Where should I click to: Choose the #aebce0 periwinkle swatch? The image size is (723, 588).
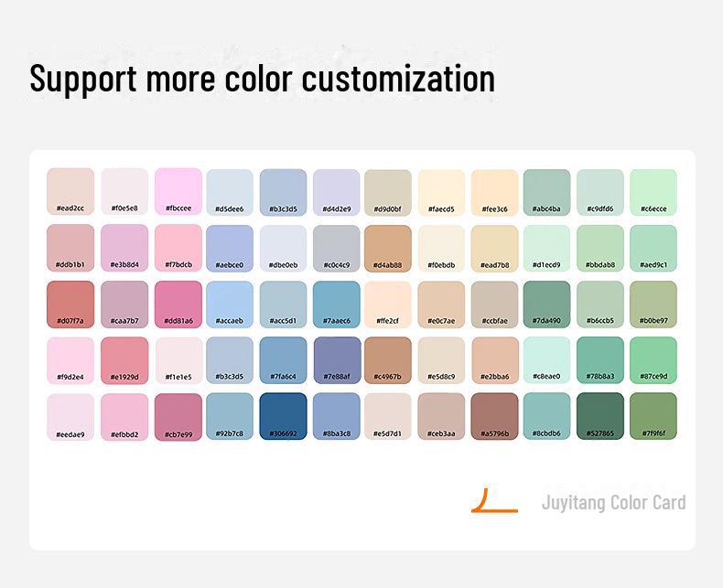click(230, 248)
